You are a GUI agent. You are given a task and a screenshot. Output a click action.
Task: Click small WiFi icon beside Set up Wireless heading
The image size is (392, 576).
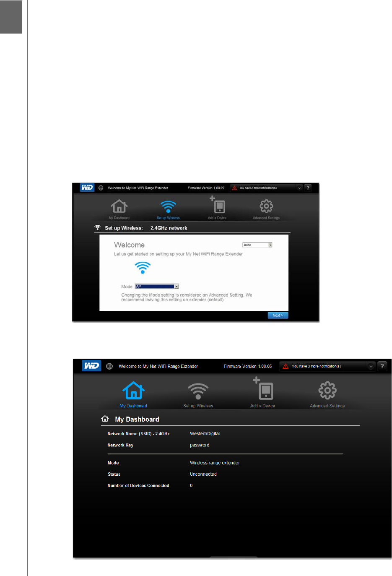pos(98,227)
